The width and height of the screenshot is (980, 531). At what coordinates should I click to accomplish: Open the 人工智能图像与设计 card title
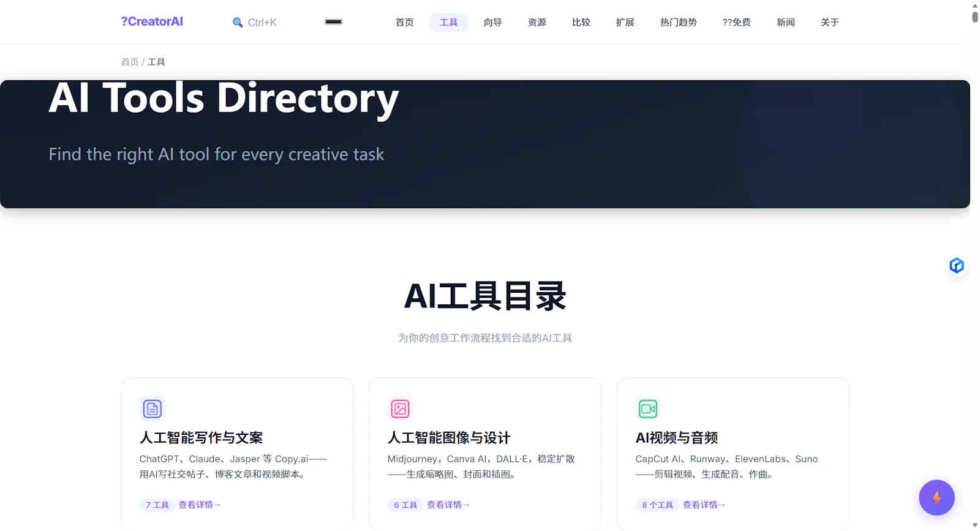click(x=449, y=437)
